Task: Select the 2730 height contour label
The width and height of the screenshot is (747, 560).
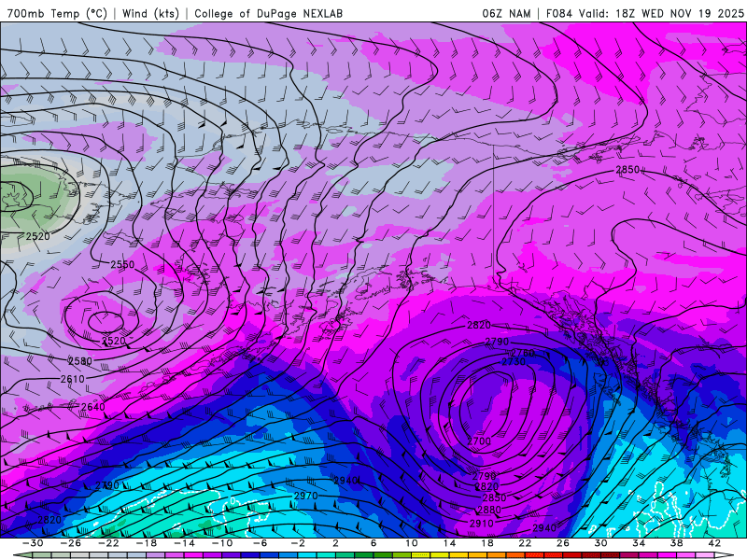Action: tap(514, 362)
